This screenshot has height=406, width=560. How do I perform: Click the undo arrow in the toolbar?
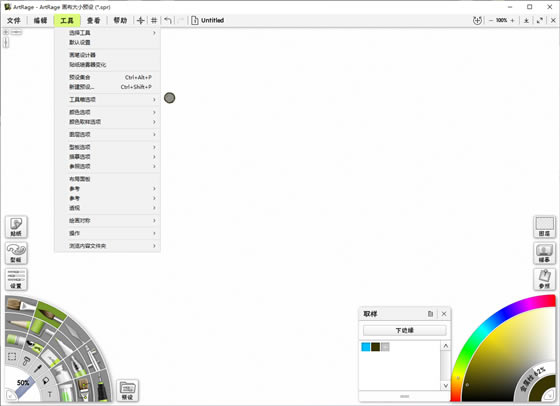point(168,20)
